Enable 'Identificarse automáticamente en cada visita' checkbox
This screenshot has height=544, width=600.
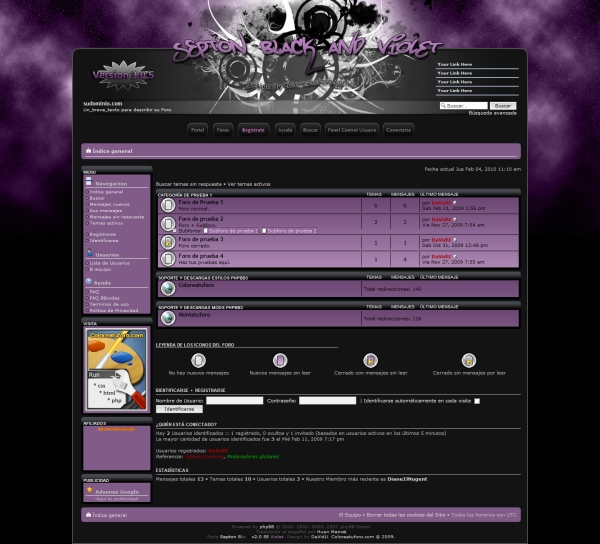point(476,400)
